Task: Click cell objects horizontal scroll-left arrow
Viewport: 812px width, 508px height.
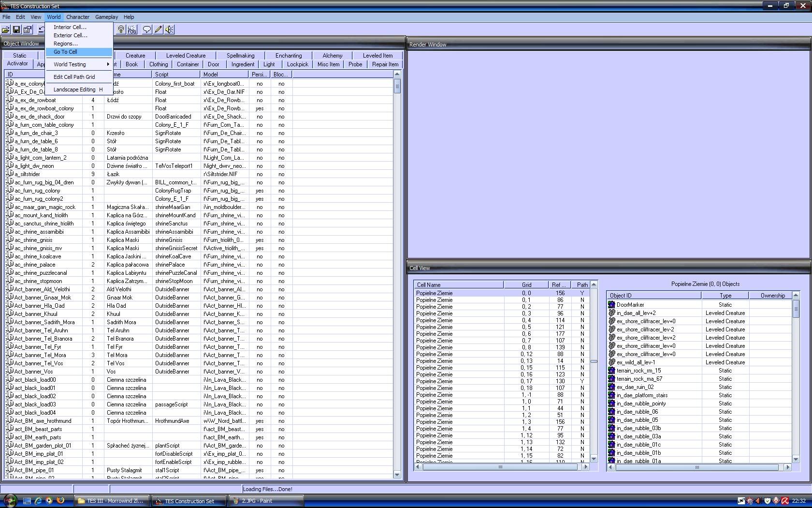Action: point(611,467)
